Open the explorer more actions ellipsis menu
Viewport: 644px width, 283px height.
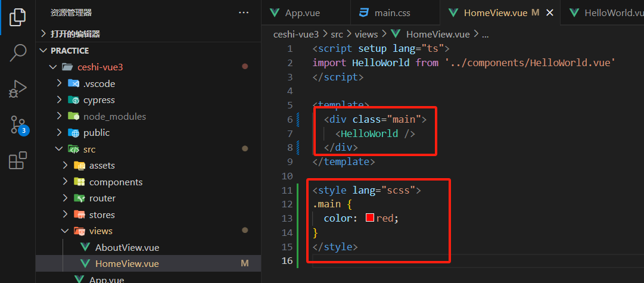(x=244, y=13)
